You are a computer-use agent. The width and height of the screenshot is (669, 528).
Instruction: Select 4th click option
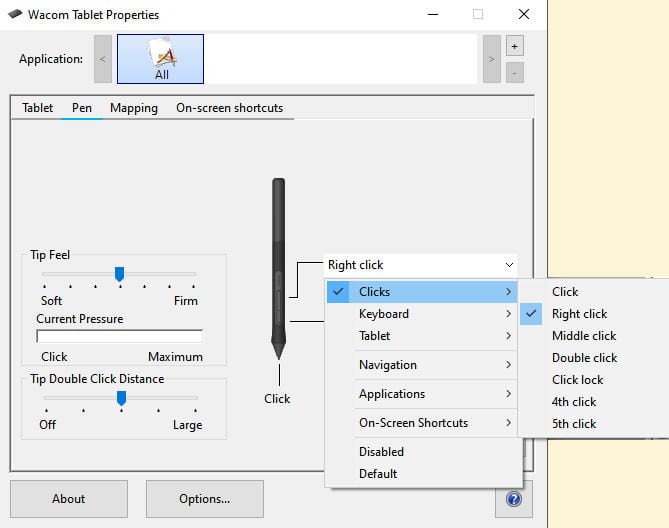click(594, 402)
